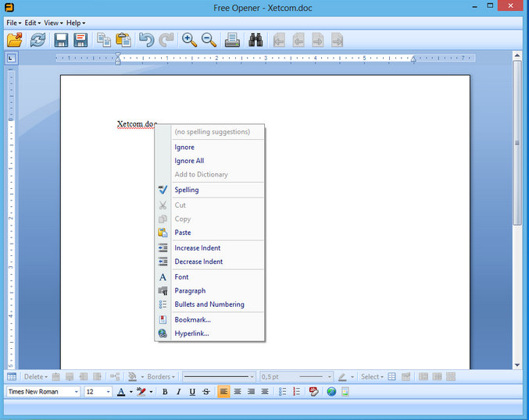Expand the font color dropdown arrow
Image resolution: width=529 pixels, height=420 pixels.
pos(131,392)
